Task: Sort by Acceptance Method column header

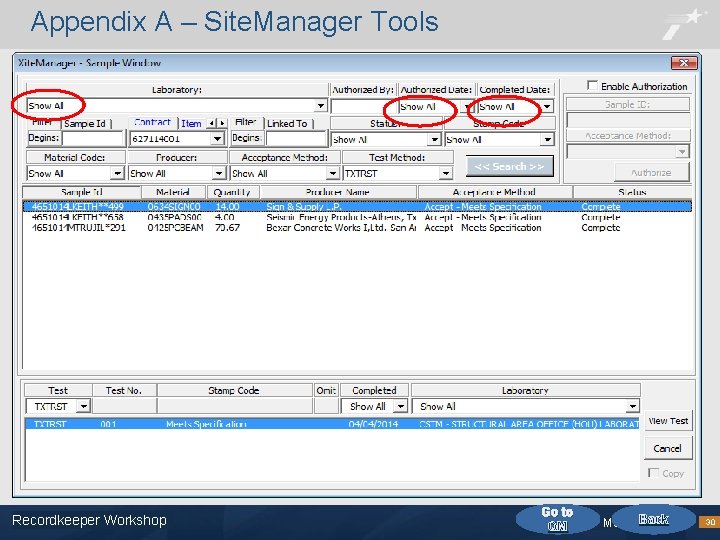Action: tap(495, 192)
